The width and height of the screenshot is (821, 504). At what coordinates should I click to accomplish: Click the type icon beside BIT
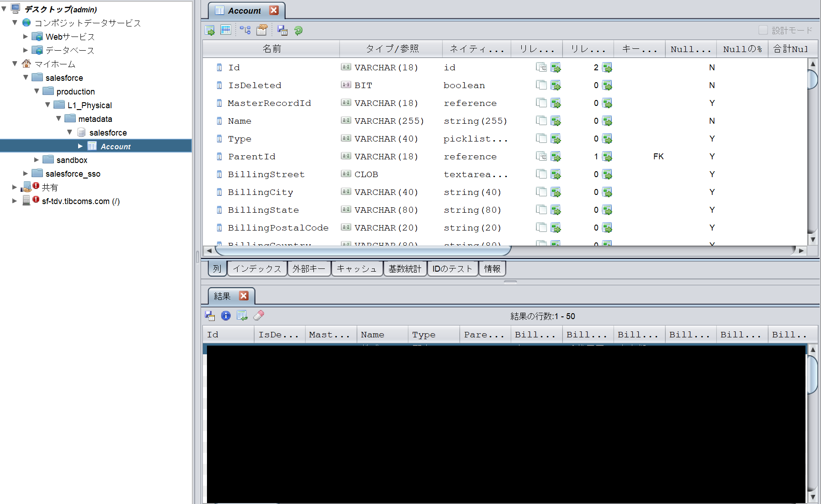click(x=346, y=85)
